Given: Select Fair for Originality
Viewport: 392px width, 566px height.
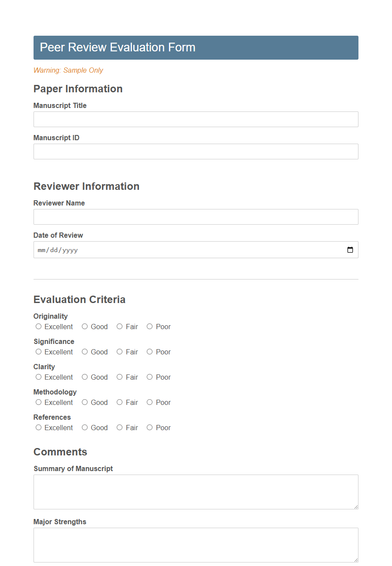Looking at the screenshot, I should click(x=119, y=326).
